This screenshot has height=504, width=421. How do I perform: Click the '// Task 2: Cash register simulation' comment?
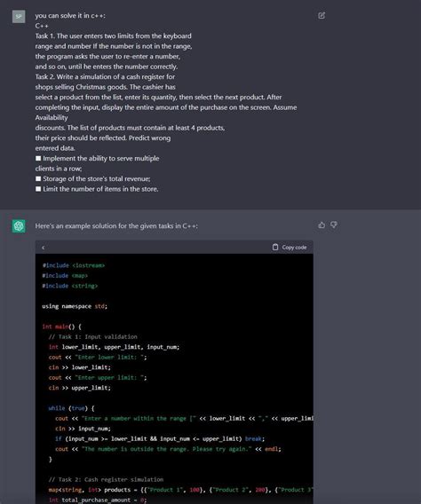pos(106,479)
